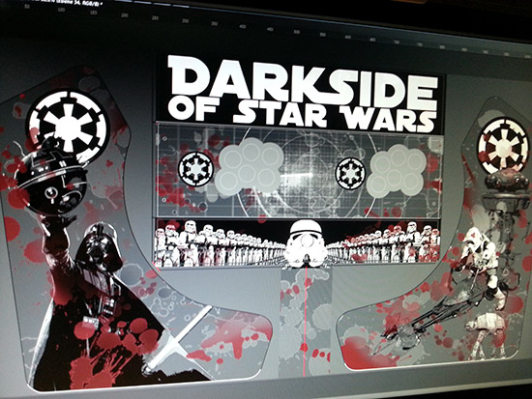Image resolution: width=532 pixels, height=399 pixels.
Task: Click the 100 mark on the horizontal ruler
Action: point(61,10)
